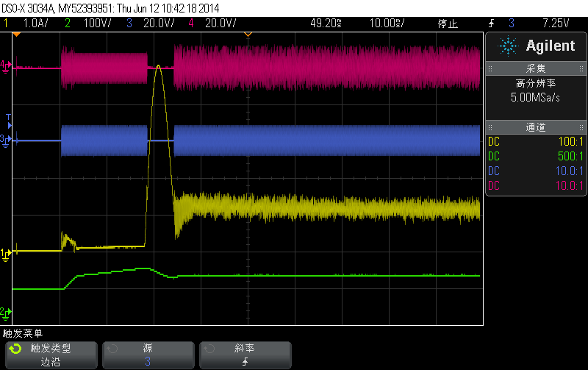Image resolution: width=588 pixels, height=370 pixels.
Task: Click the blue 10.0:1 probe ratio for channel 3
Action: 569,171
